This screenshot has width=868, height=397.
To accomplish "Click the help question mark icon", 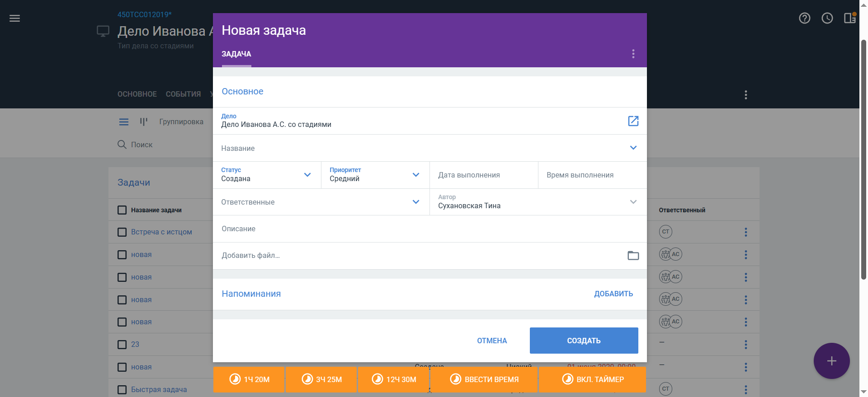I will click(804, 19).
